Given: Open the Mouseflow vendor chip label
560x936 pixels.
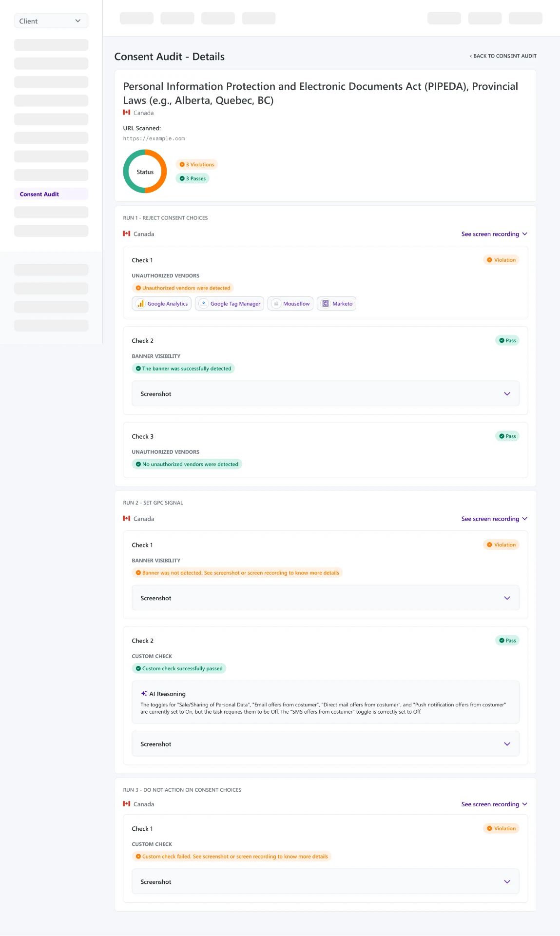Looking at the screenshot, I should coord(296,304).
